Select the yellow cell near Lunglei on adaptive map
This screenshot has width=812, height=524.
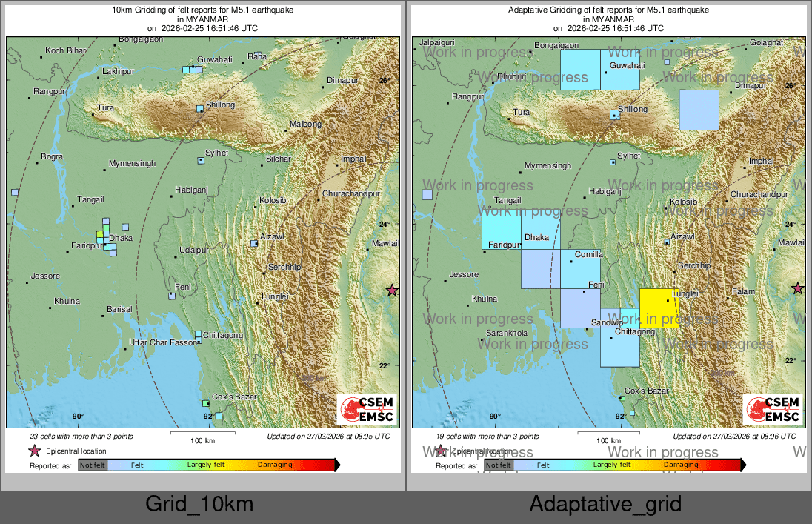pos(659,308)
